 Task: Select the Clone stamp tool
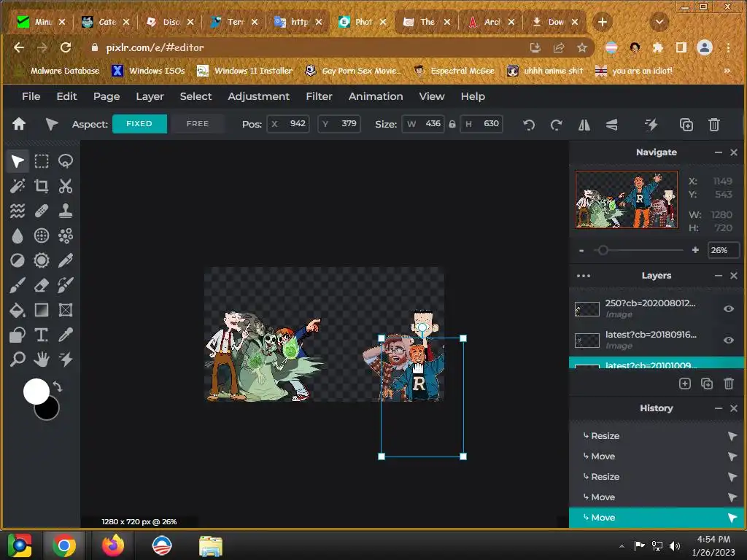point(66,211)
